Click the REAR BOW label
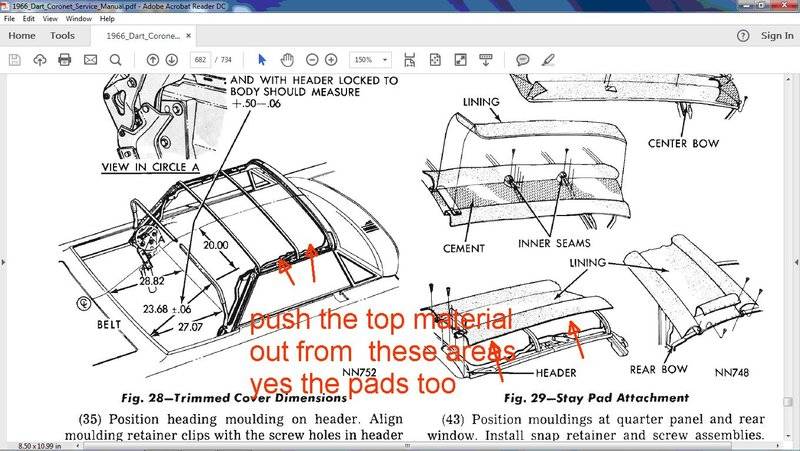This screenshot has height=451, width=800. click(x=659, y=369)
